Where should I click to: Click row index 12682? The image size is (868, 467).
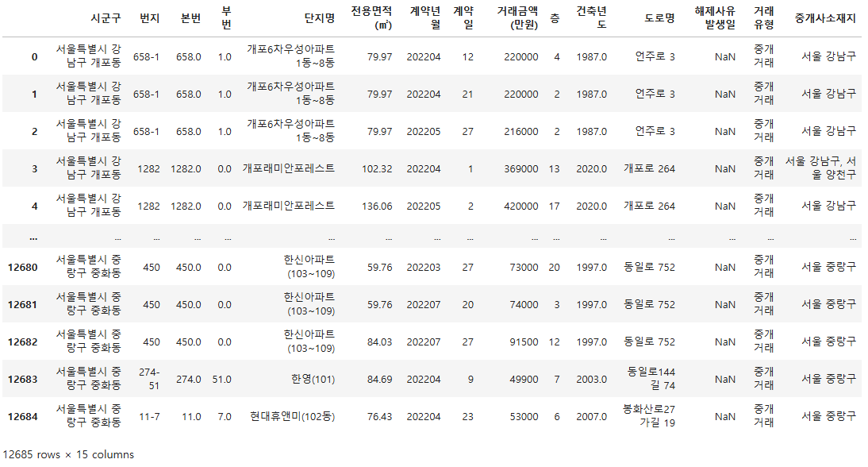click(x=23, y=342)
